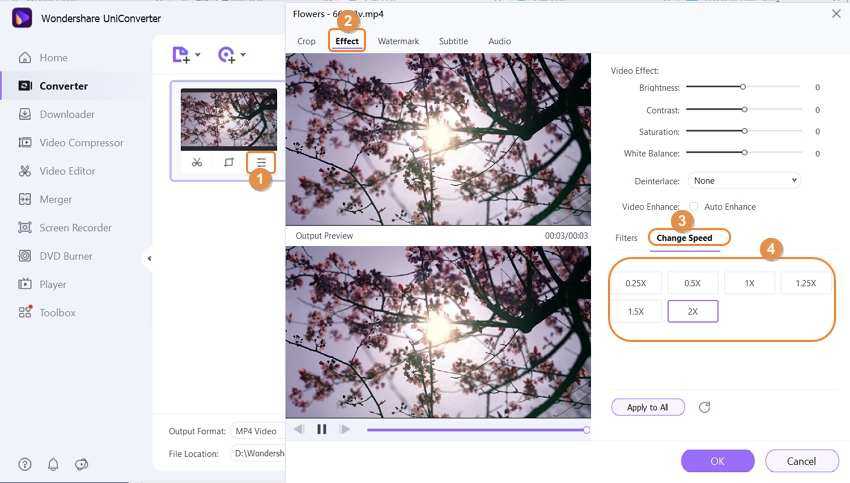Click the help question mark icon
Screen dimensions: 850x483
coord(25,464)
